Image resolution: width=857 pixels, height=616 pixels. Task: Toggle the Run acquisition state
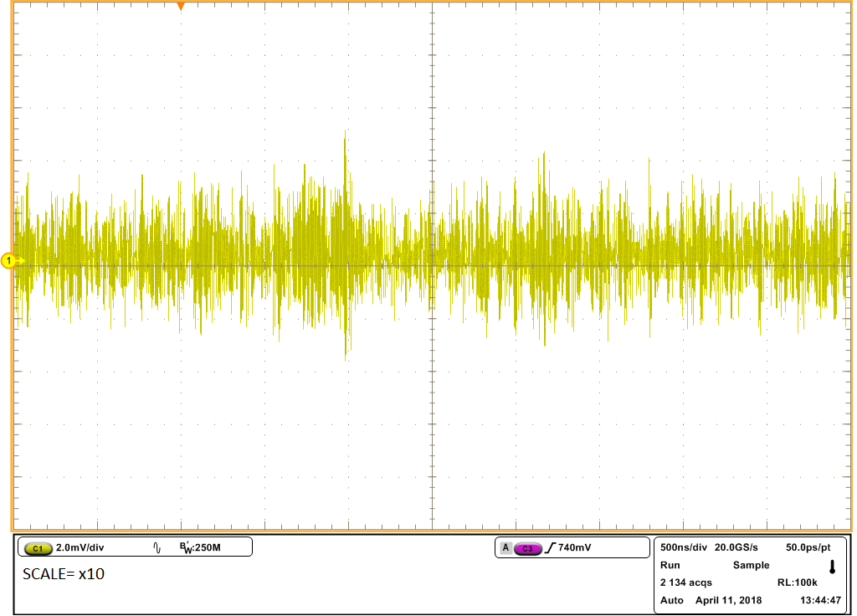pyautogui.click(x=670, y=565)
